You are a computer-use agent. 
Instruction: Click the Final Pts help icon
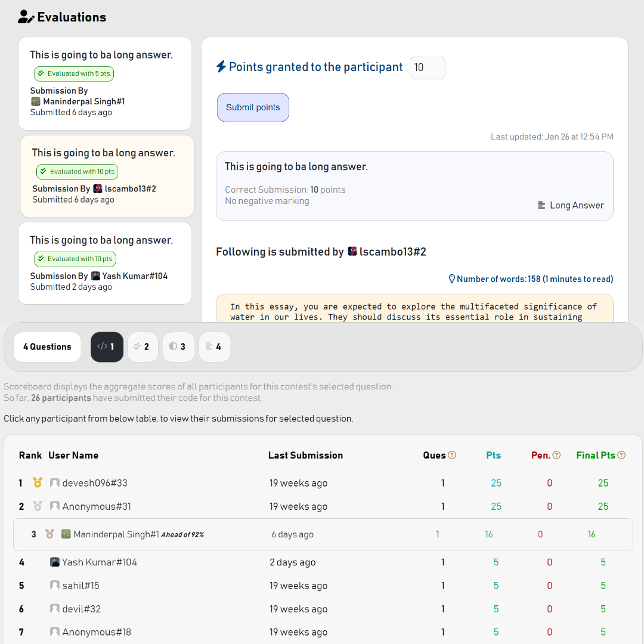[x=621, y=455]
